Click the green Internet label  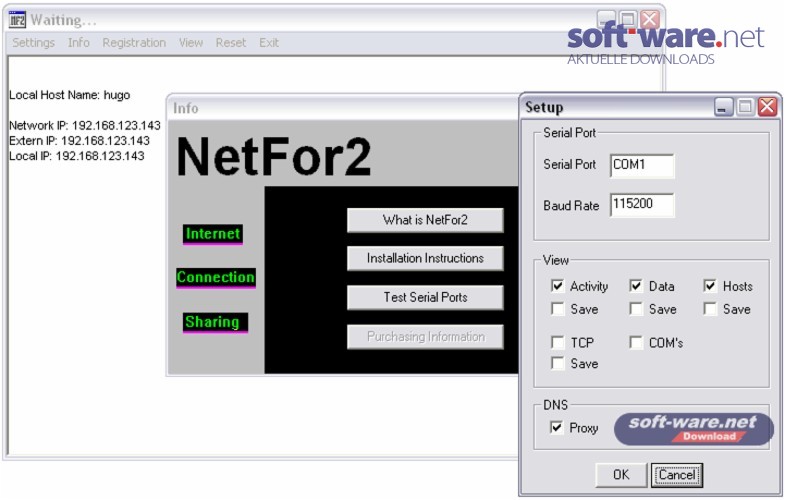tap(213, 234)
